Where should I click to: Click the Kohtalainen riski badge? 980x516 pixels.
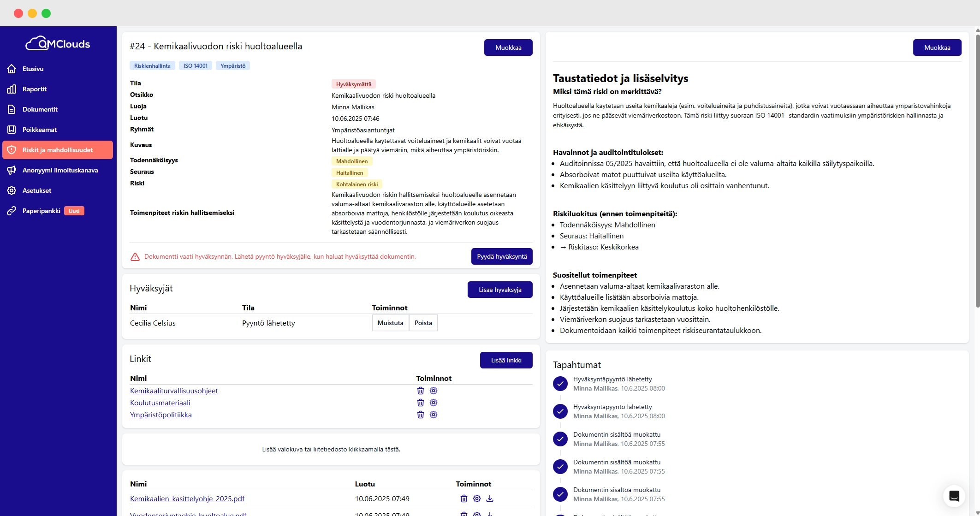[357, 184]
